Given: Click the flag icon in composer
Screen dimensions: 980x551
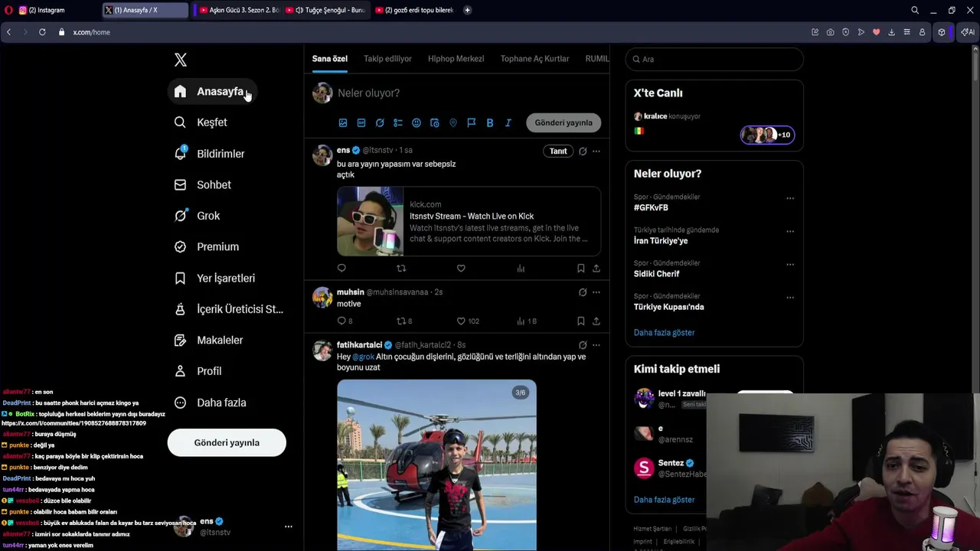Looking at the screenshot, I should pyautogui.click(x=472, y=122).
